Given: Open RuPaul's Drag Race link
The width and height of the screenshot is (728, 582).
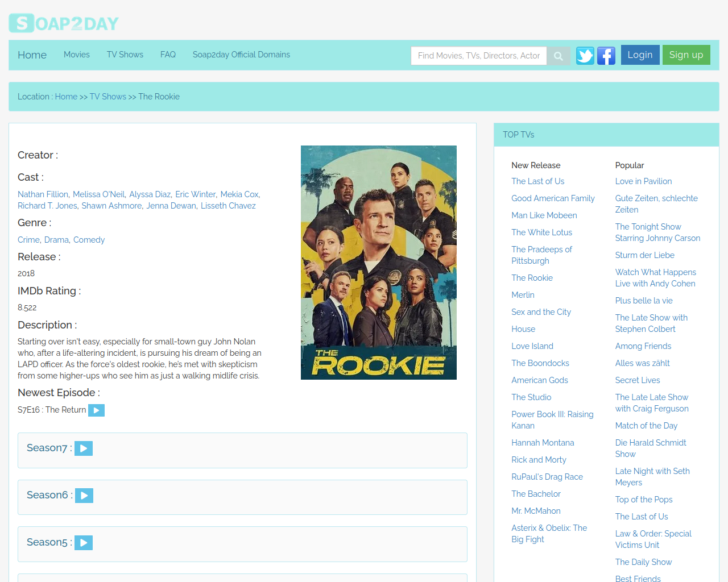Looking at the screenshot, I should tap(547, 477).
